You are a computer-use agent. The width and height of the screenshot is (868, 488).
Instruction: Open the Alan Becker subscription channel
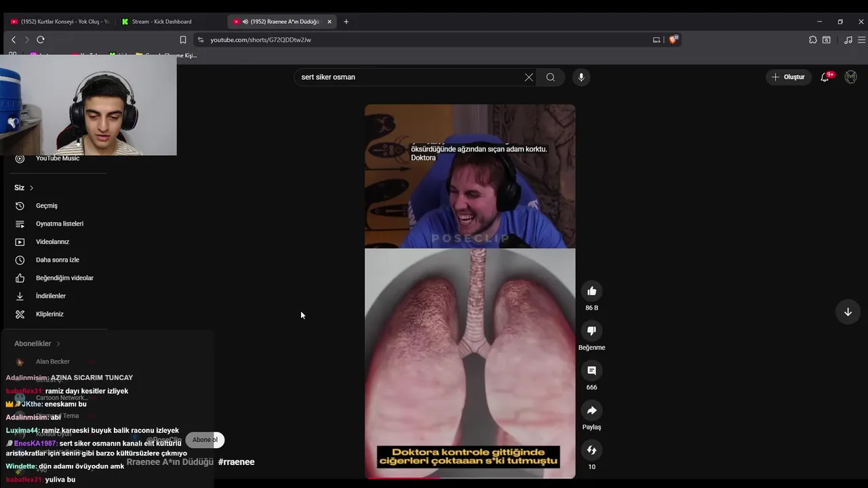[x=53, y=362]
